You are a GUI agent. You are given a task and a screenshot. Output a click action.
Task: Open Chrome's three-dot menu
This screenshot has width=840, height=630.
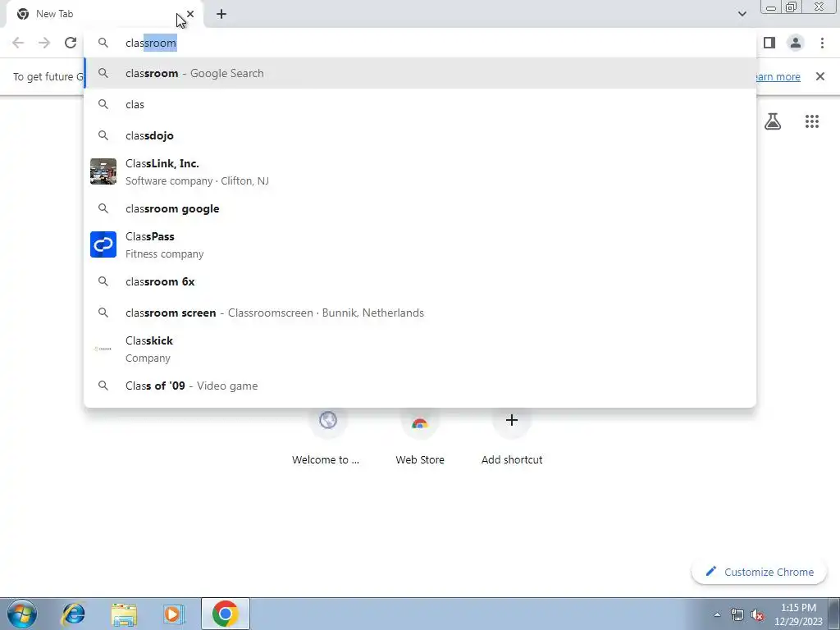tap(822, 43)
